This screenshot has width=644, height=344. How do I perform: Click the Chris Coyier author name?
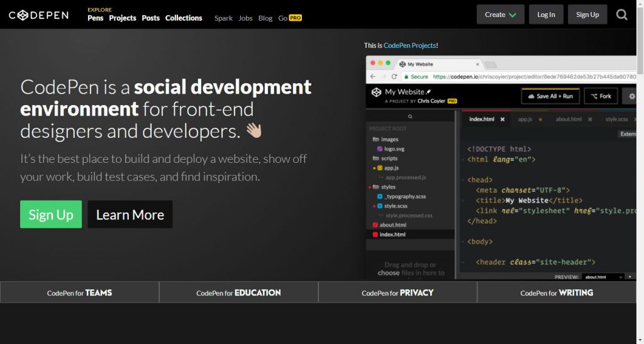pos(431,101)
